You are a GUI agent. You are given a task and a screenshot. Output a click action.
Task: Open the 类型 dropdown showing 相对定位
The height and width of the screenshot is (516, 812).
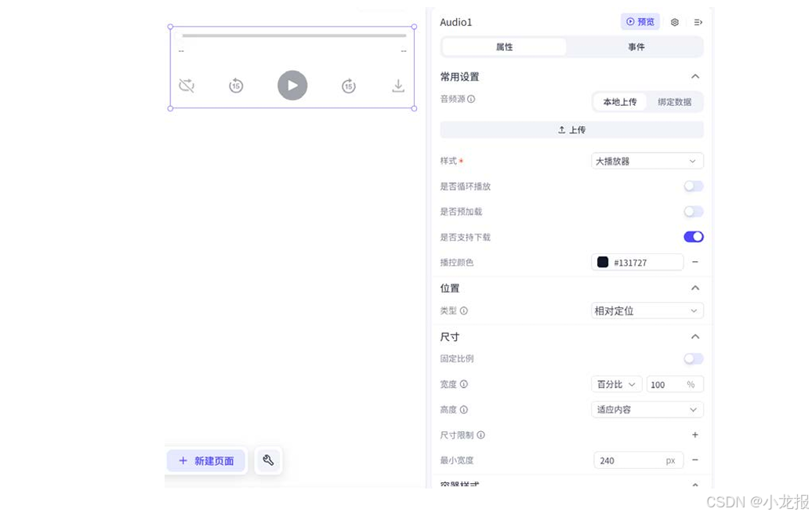pyautogui.click(x=647, y=311)
